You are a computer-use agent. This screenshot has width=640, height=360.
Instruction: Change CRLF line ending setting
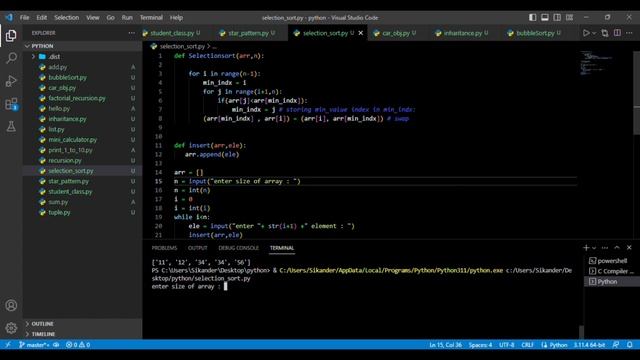tap(527, 345)
